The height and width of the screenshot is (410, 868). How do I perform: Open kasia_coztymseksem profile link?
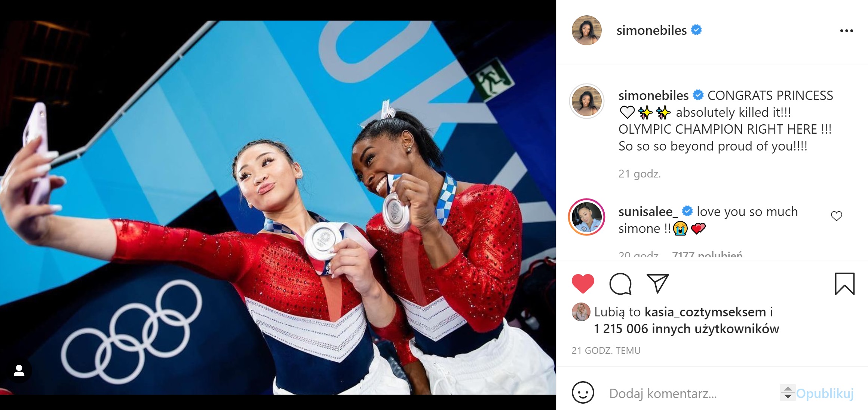coord(705,312)
